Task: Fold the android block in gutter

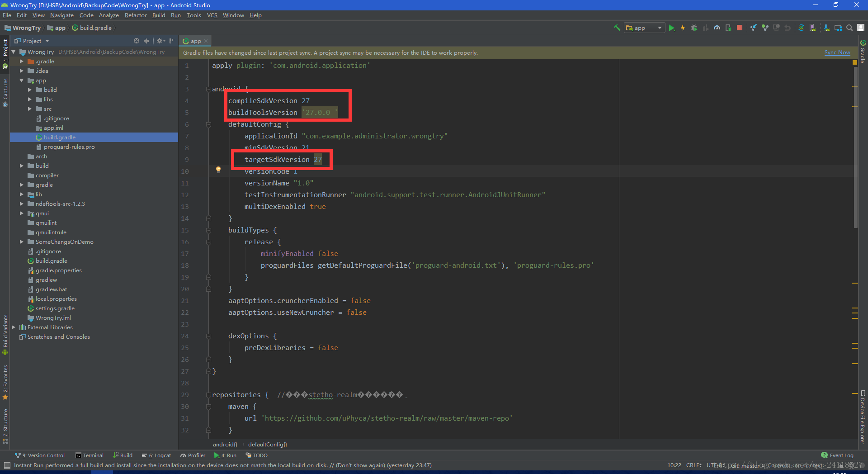Action: pos(208,89)
